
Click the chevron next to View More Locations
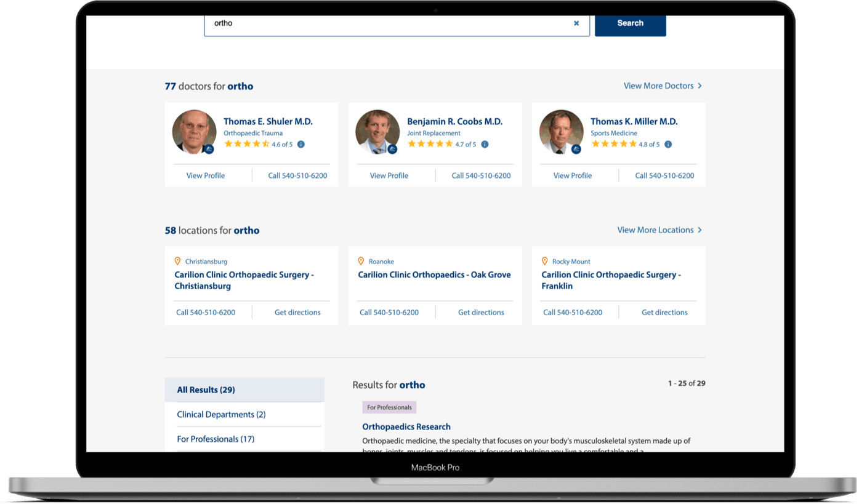[700, 230]
